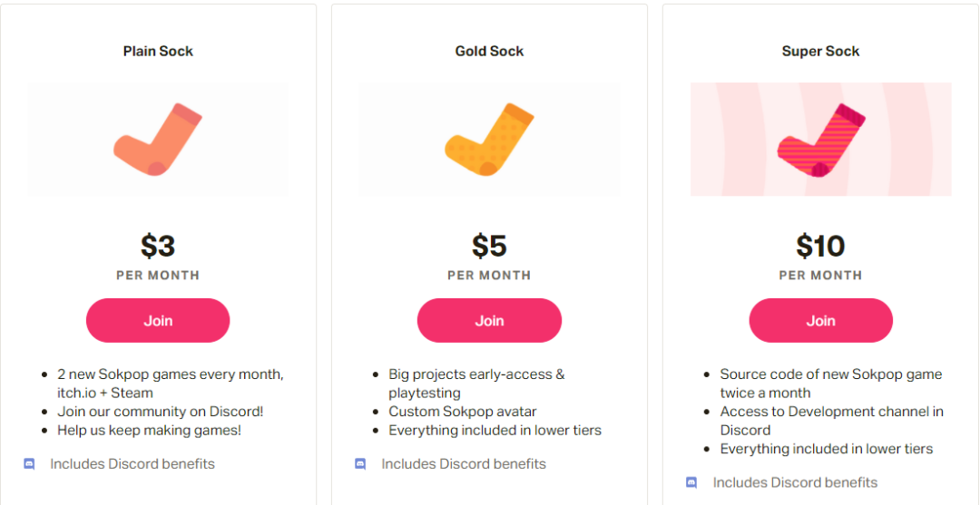Screen dimensions: 980x505
Task: Click 'Join our community on Discord!' bullet
Action: coord(160,412)
